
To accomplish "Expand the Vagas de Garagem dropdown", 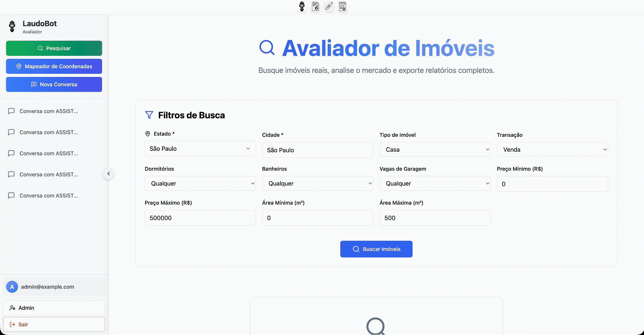I will [435, 184].
